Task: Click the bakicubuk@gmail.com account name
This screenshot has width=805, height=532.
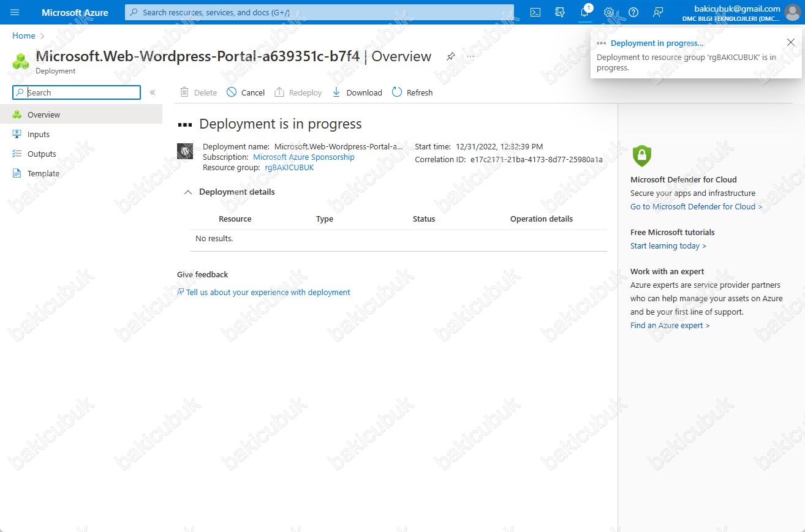Action: (737, 9)
